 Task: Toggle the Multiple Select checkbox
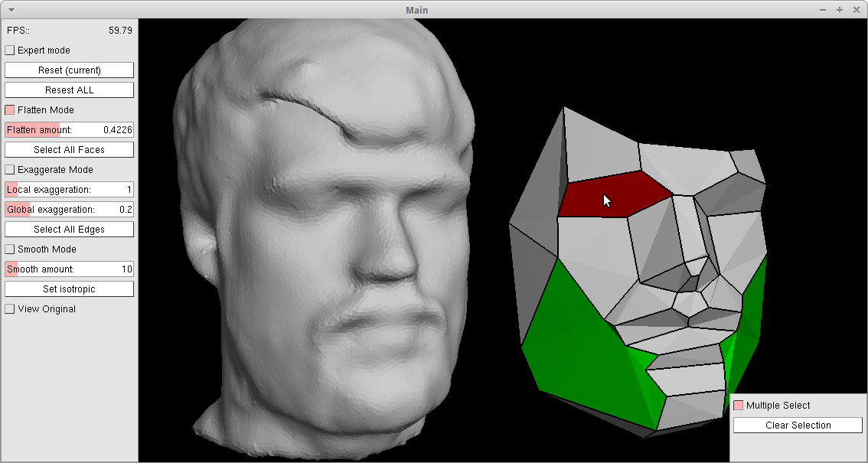click(x=739, y=406)
